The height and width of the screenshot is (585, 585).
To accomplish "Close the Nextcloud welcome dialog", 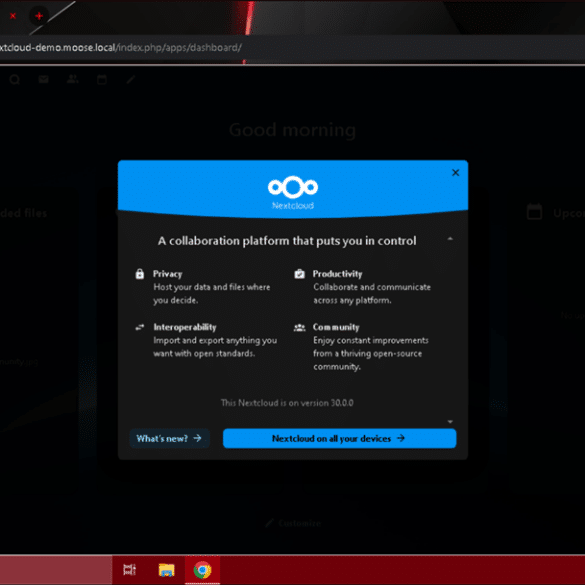I will [455, 173].
